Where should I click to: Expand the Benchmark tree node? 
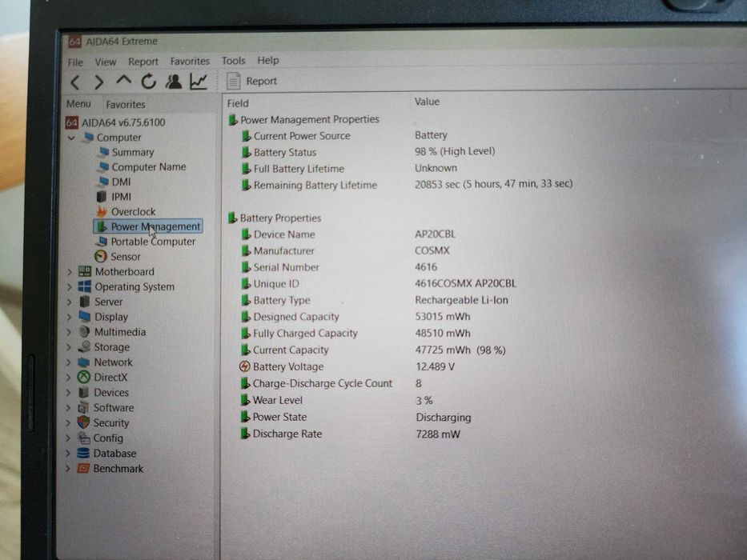(x=67, y=469)
